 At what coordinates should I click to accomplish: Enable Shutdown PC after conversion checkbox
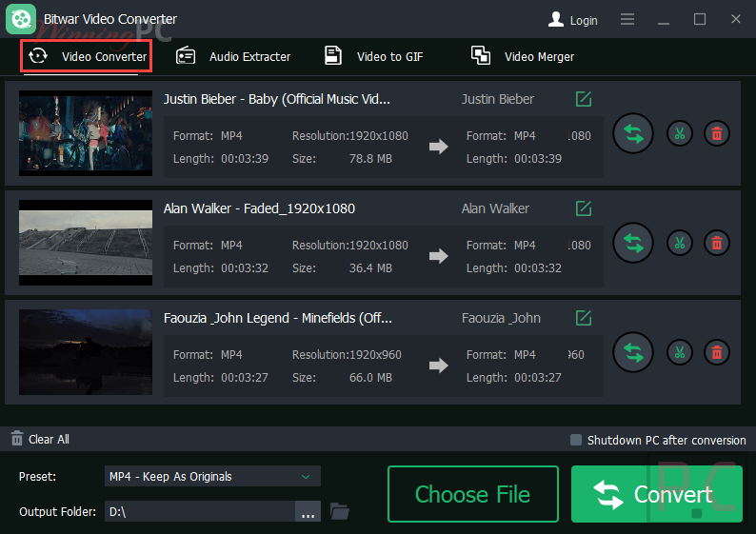(576, 440)
